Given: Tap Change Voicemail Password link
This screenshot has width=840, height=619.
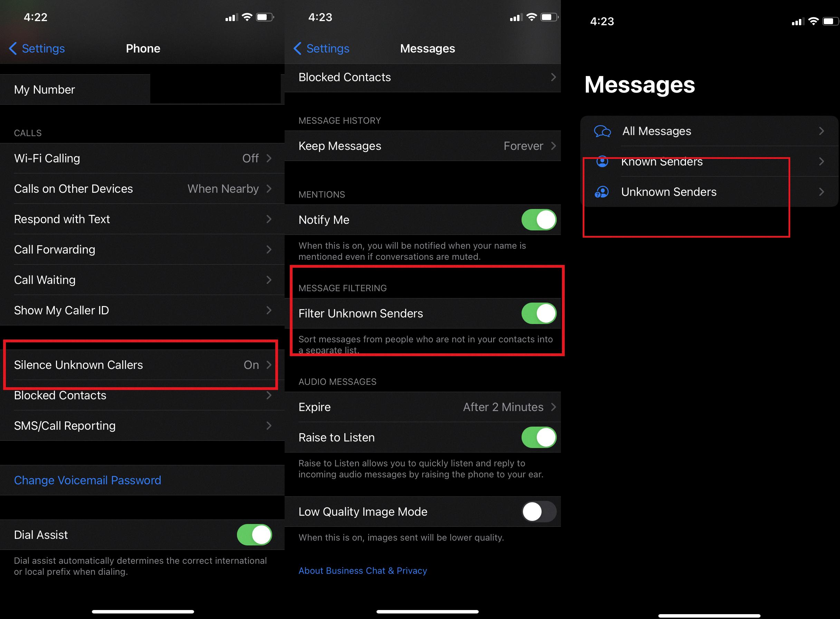Looking at the screenshot, I should click(x=87, y=480).
